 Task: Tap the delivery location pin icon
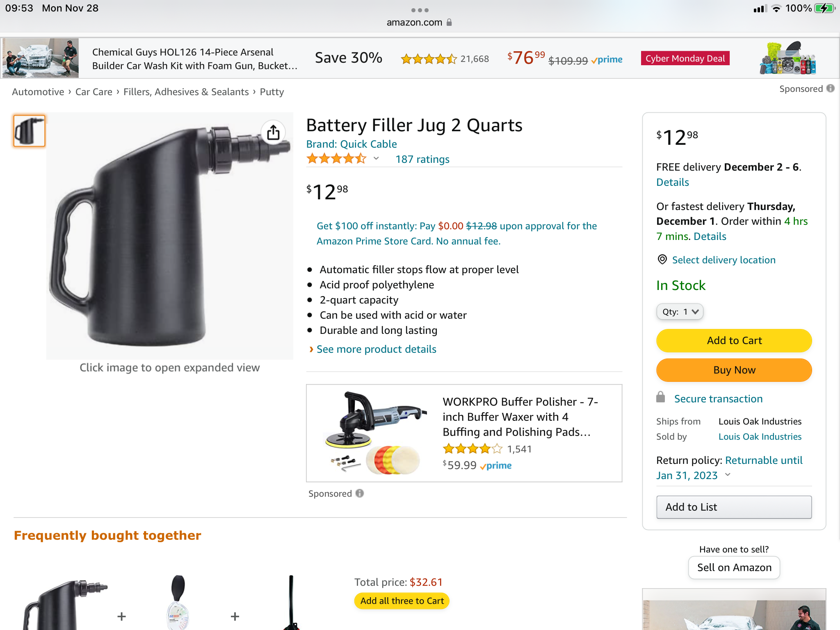[x=662, y=260]
